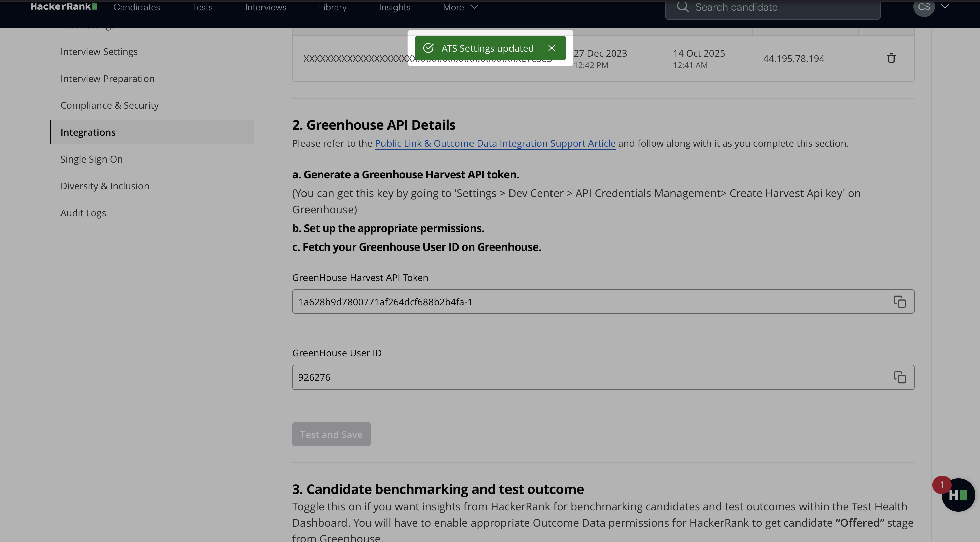Screen dimensions: 980x542
Task: Close the ATS Settings updated notification
Action: click(x=551, y=48)
